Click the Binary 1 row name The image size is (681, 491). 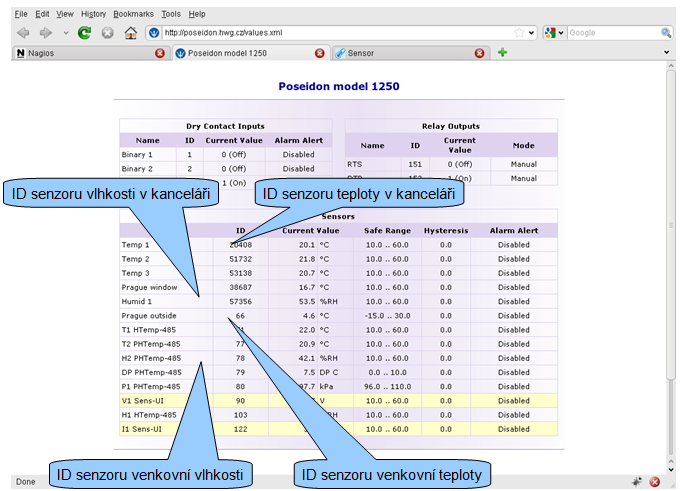click(137, 155)
